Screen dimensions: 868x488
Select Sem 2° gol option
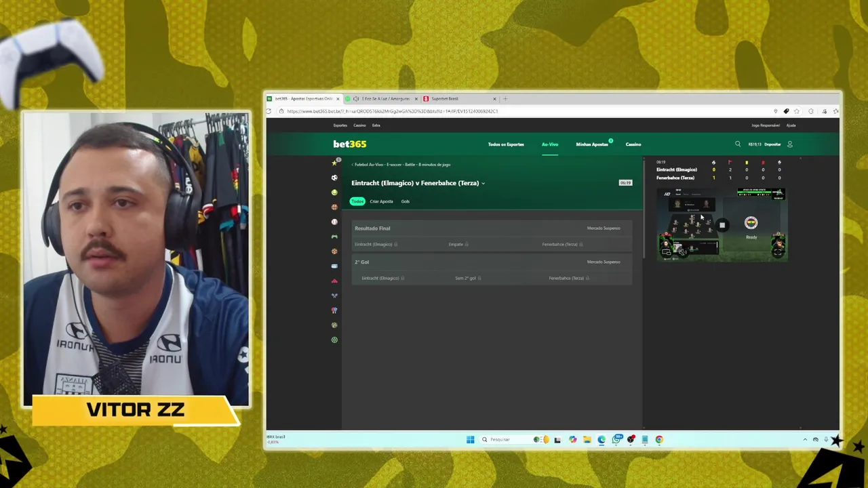468,278
